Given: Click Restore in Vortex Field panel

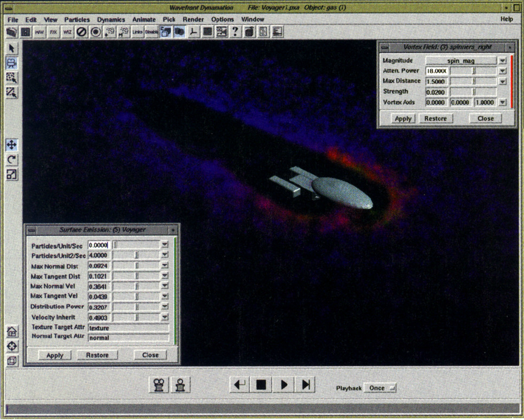Looking at the screenshot, I should point(435,119).
